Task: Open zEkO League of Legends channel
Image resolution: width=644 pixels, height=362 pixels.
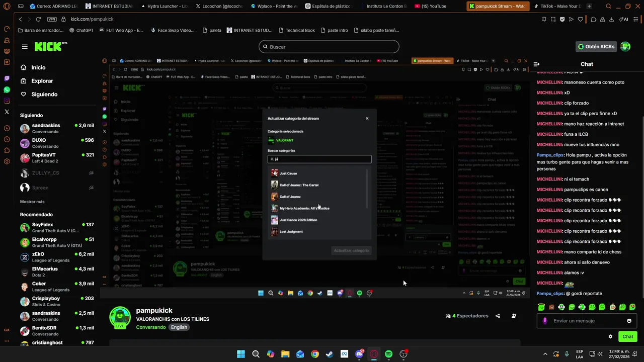Action: tap(57, 257)
